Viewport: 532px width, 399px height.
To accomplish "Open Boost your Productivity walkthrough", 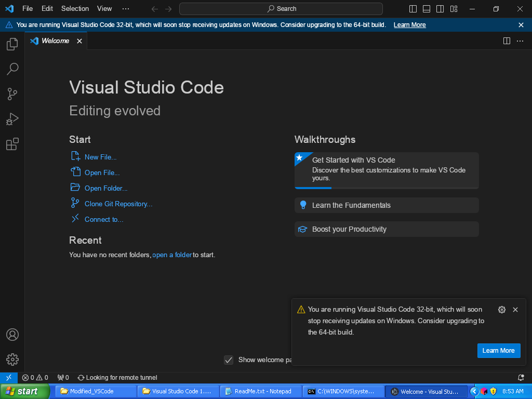I will click(x=387, y=229).
